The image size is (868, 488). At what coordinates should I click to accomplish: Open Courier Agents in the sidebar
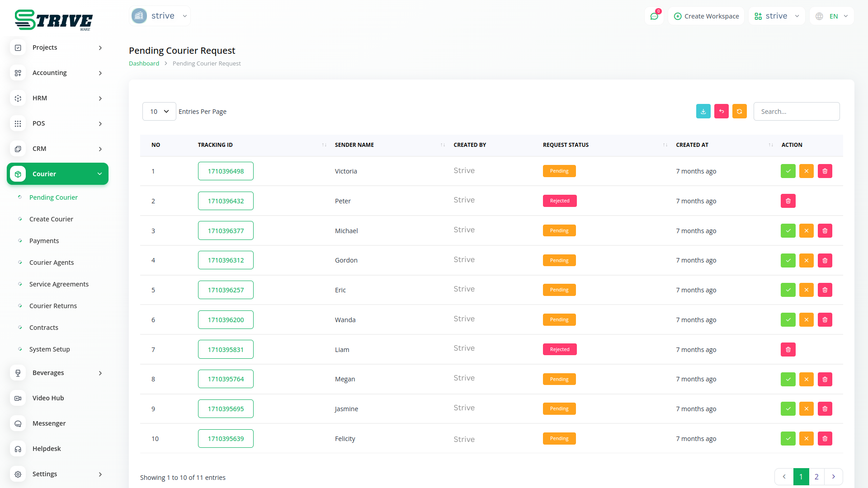(x=52, y=263)
